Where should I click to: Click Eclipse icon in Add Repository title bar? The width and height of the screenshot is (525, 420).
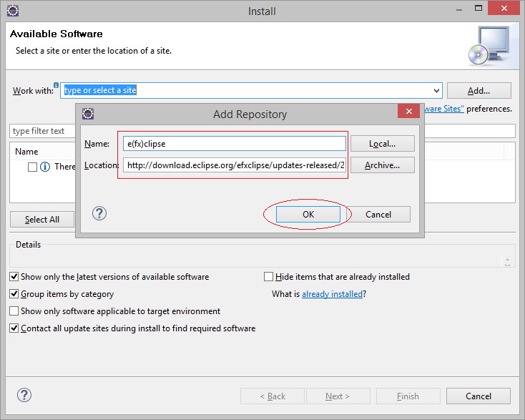point(87,114)
